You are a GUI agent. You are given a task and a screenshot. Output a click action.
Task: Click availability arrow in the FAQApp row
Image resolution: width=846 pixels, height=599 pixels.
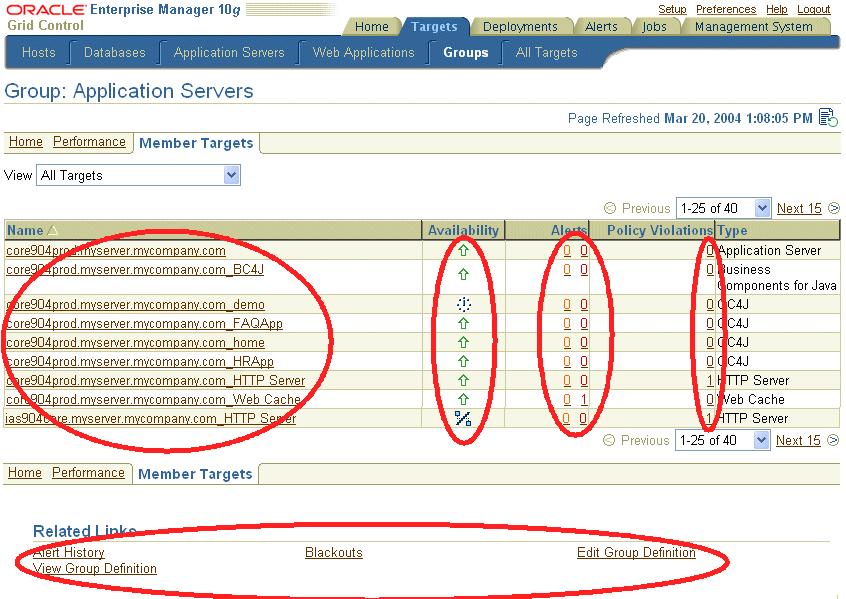click(463, 323)
